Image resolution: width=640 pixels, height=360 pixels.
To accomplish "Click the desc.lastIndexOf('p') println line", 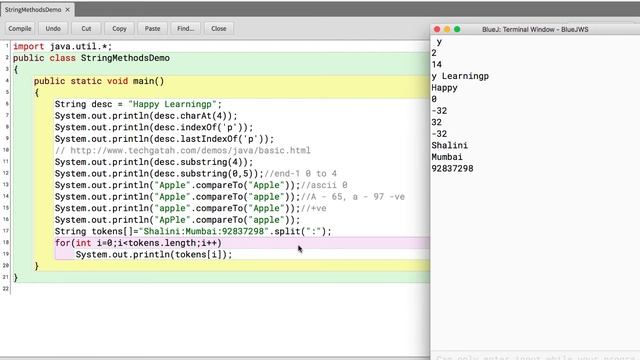I will pyautogui.click(x=164, y=139).
